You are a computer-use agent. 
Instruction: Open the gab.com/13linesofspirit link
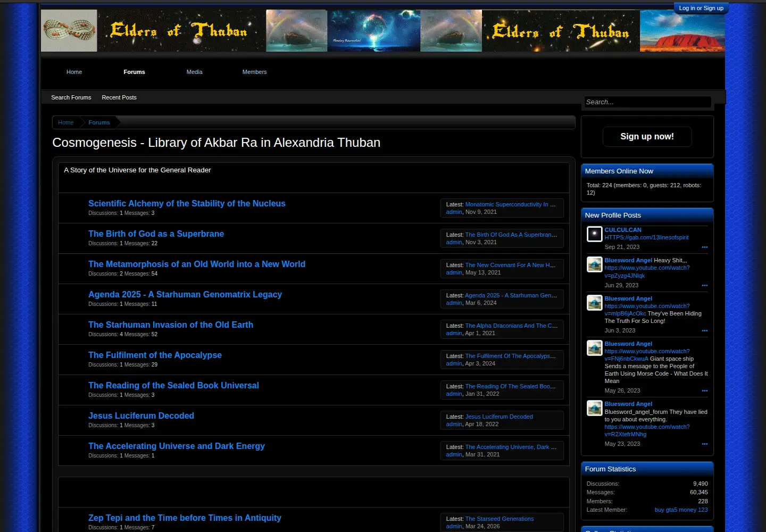(646, 237)
